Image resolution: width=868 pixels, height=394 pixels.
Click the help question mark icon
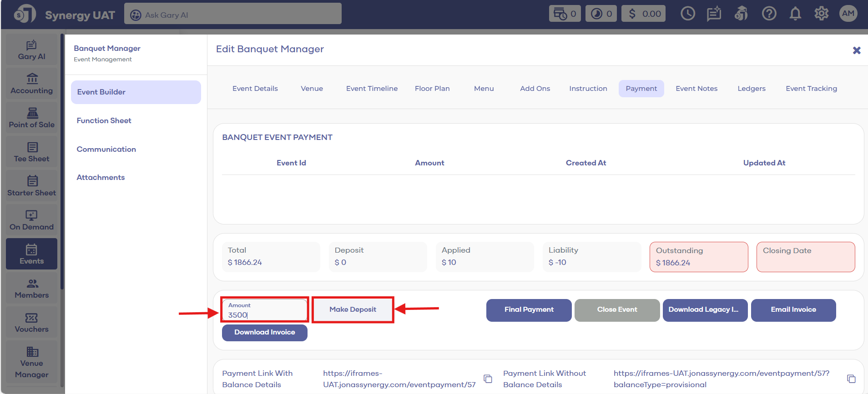click(x=769, y=14)
